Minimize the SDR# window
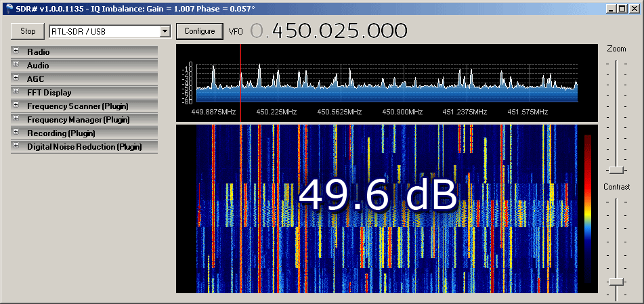The height and width of the screenshot is (304, 644). tap(612, 8)
